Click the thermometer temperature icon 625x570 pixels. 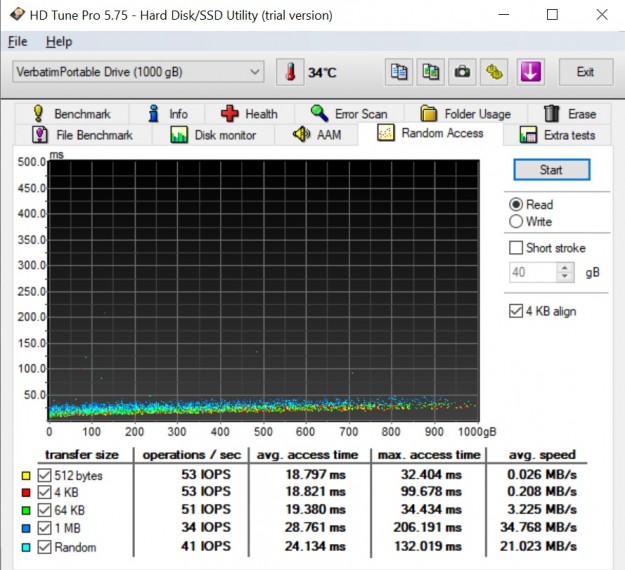pos(290,72)
